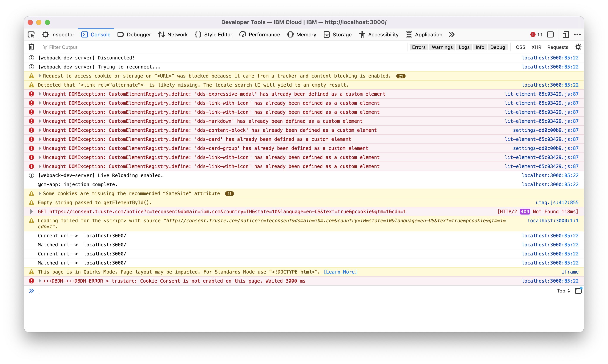Expand the dds-expressive-modal DOMException entry
608x364 pixels.
[x=40, y=94]
